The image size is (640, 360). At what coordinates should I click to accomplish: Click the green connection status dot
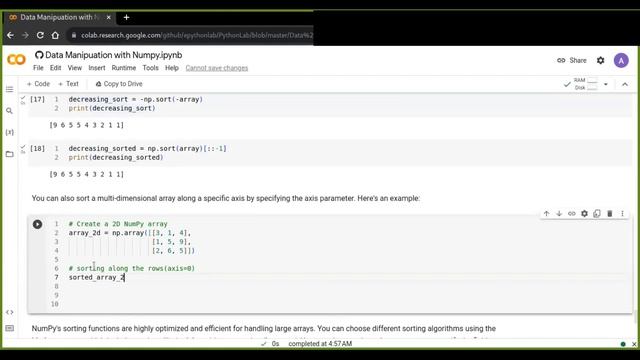tap(623, 344)
